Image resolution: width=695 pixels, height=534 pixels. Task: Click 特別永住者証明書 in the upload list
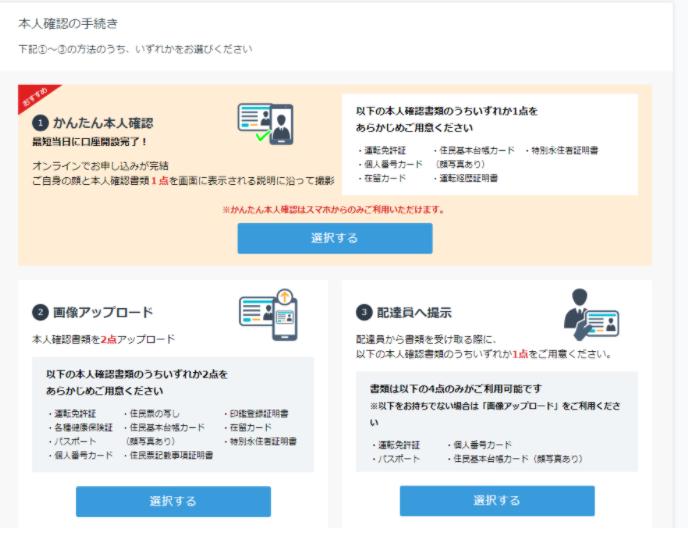click(x=263, y=441)
